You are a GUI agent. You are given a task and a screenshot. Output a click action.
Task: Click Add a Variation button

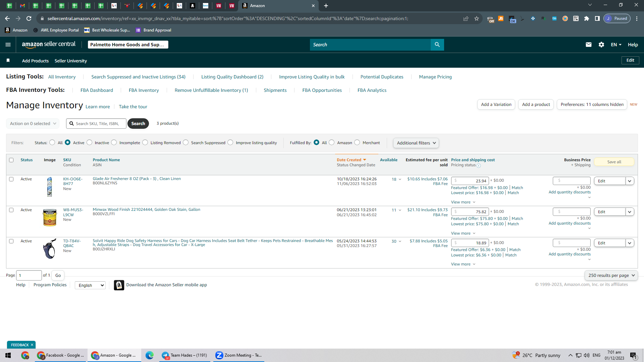(x=496, y=104)
